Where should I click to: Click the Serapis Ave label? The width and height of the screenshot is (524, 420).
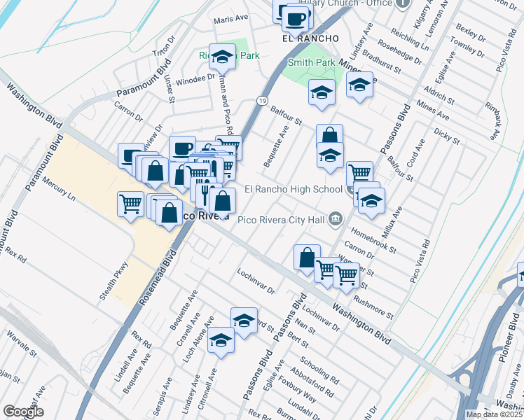pyautogui.click(x=162, y=396)
